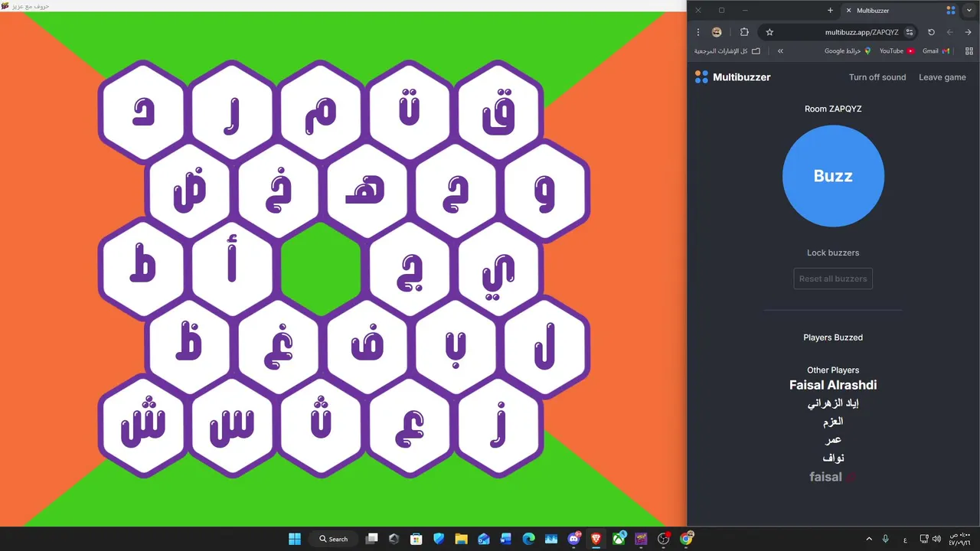
Task: Open the YouTube bookmark
Action: pos(897,51)
